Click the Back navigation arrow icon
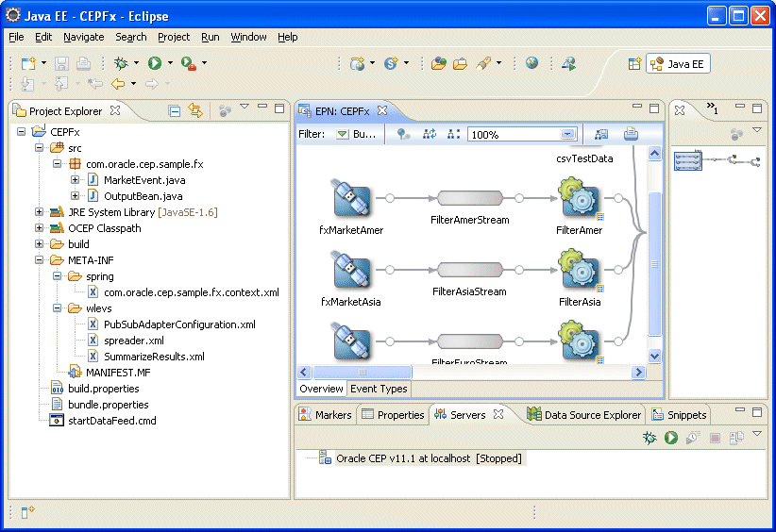 (x=118, y=84)
